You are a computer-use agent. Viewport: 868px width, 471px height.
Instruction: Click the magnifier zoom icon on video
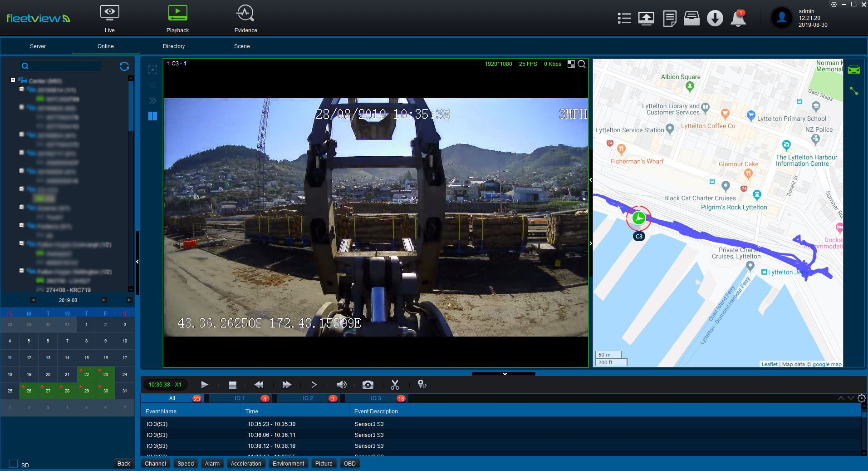click(x=582, y=64)
